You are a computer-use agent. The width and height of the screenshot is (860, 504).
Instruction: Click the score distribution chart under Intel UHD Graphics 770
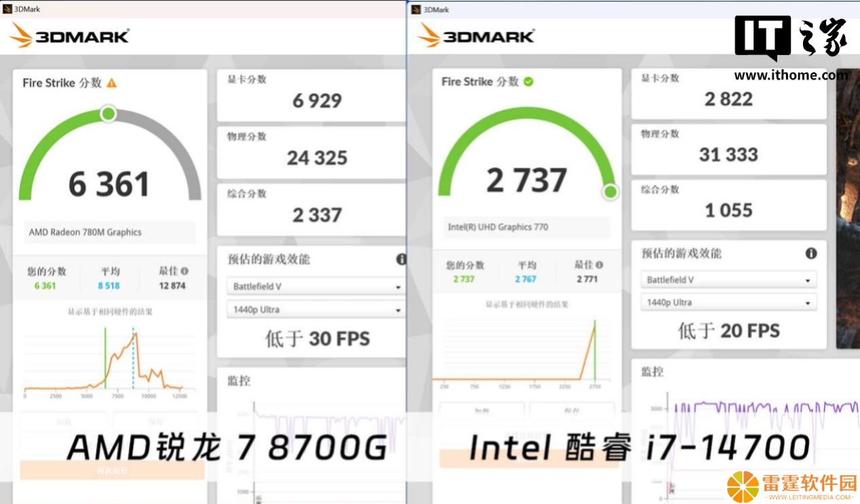(x=522, y=353)
